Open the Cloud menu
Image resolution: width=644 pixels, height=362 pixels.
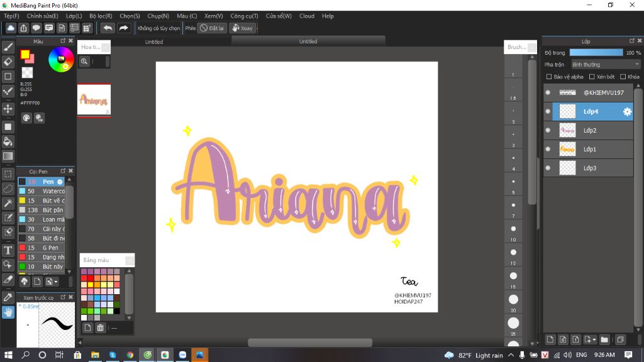click(x=307, y=16)
